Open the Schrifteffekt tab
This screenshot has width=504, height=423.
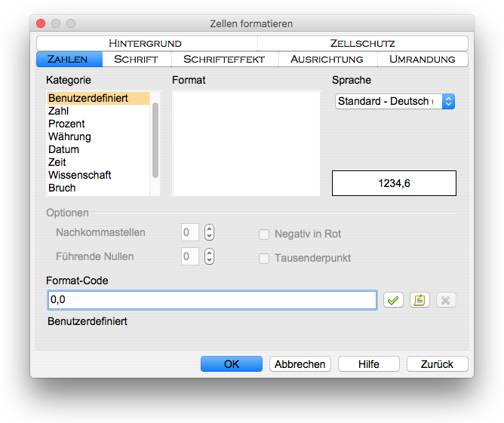(x=225, y=59)
